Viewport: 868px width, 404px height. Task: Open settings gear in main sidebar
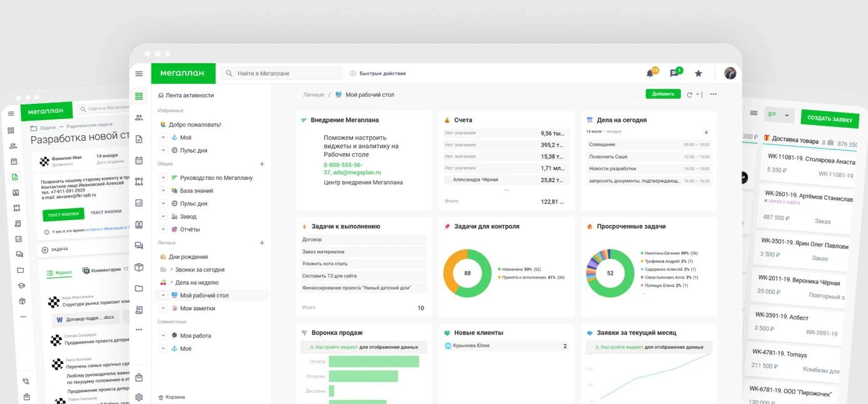[x=139, y=397]
